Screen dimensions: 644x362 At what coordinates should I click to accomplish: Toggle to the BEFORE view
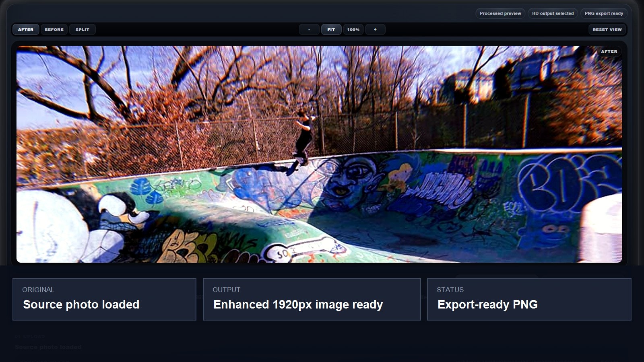(x=54, y=29)
